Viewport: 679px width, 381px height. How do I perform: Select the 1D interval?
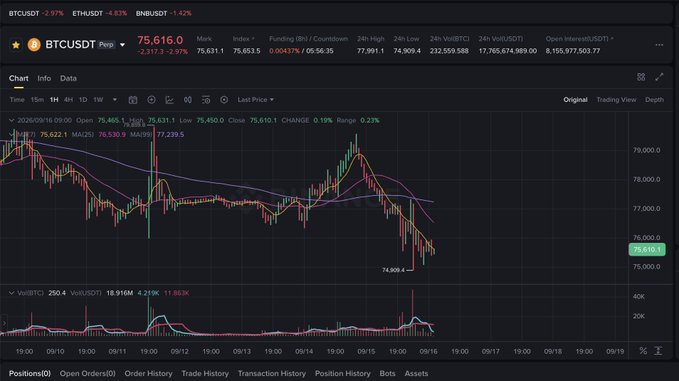coord(83,100)
